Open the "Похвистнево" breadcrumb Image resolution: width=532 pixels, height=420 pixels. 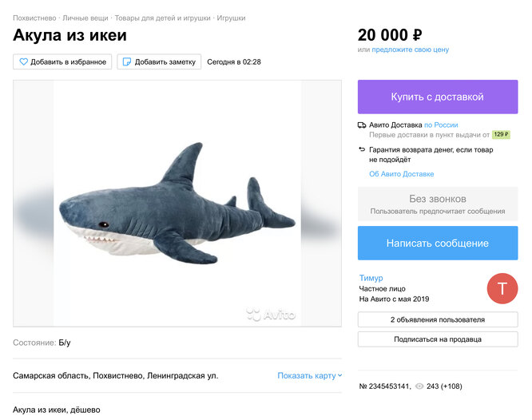pyautogui.click(x=34, y=18)
